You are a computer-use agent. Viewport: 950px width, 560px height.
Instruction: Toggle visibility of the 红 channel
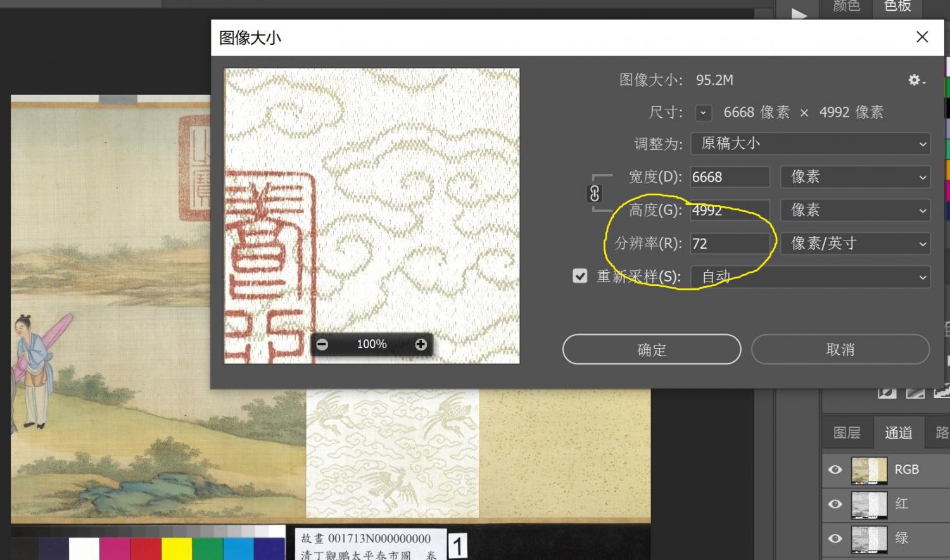click(x=835, y=504)
